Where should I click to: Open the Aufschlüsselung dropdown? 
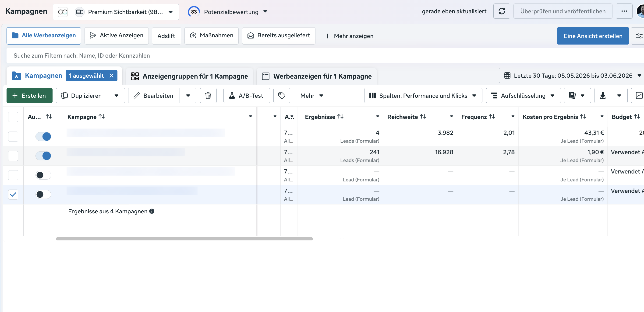[523, 96]
